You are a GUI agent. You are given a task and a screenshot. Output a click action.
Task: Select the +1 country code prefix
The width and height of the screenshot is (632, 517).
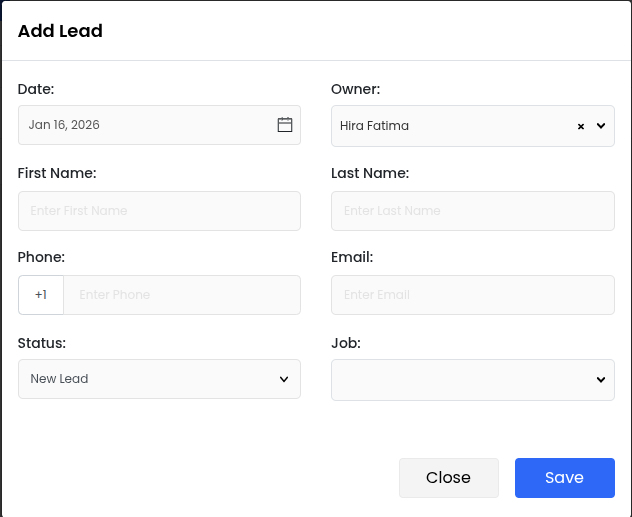click(x=41, y=295)
